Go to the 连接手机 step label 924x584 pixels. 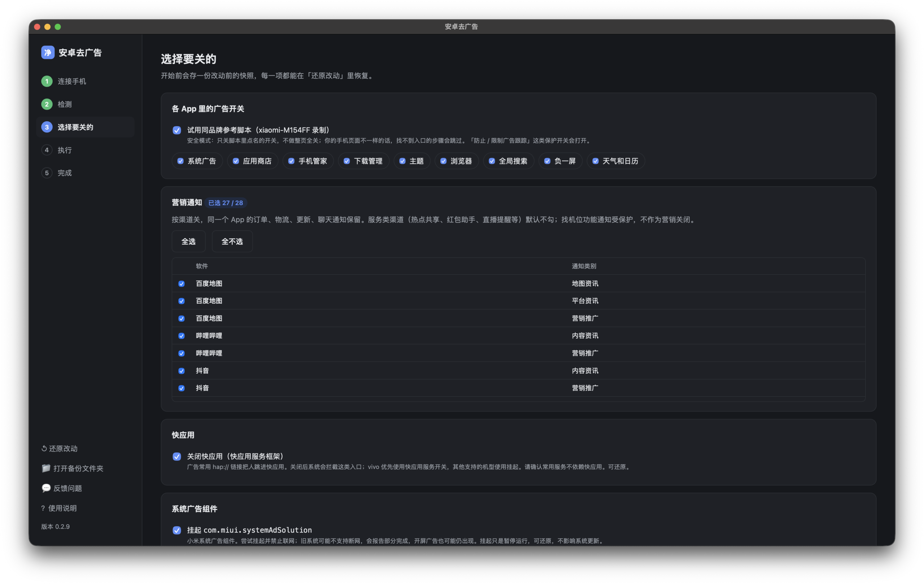[72, 81]
